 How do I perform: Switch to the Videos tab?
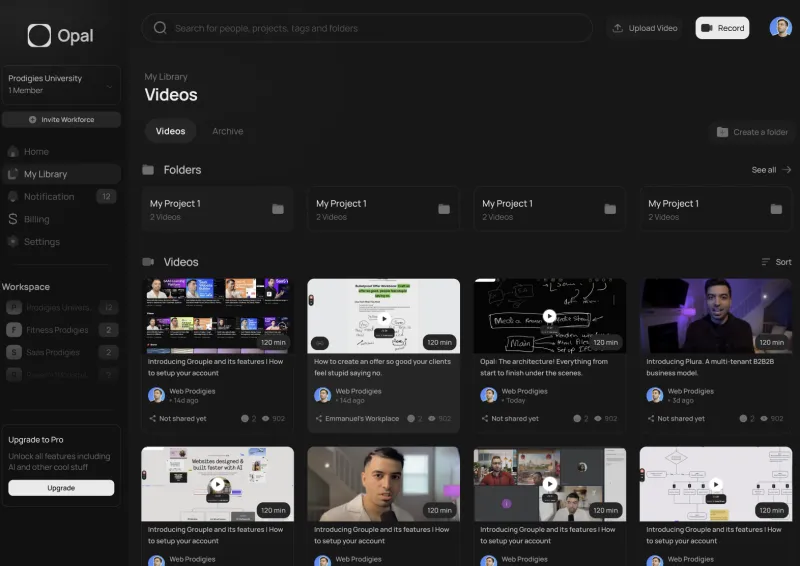[x=170, y=131]
